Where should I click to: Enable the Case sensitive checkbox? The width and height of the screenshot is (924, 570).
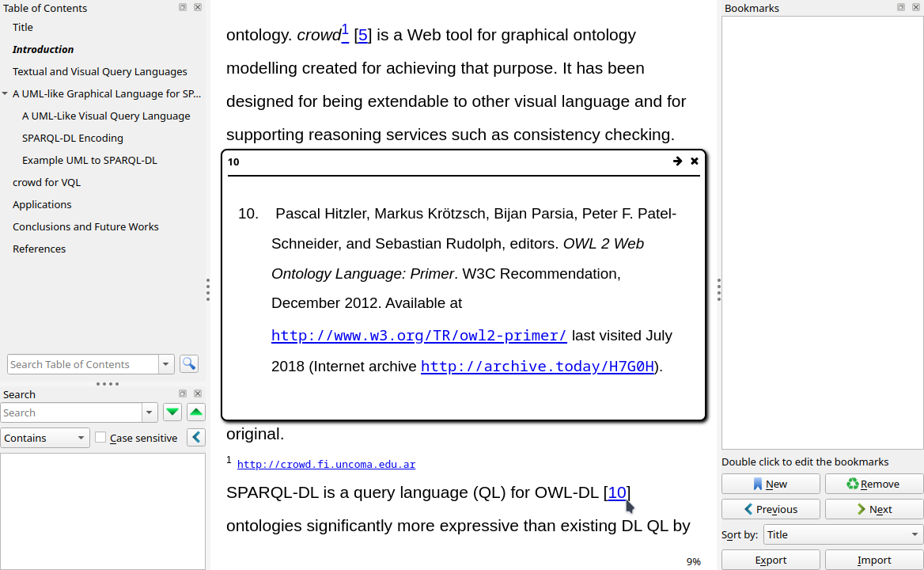pyautogui.click(x=100, y=438)
